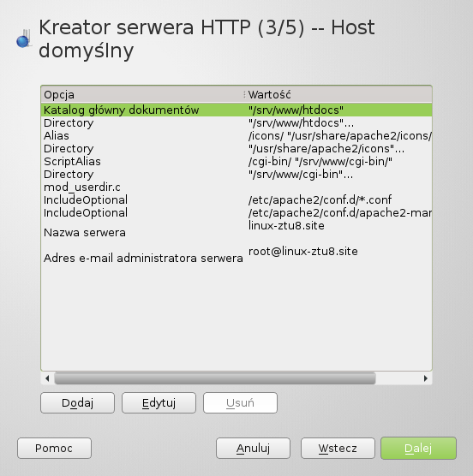The width and height of the screenshot is (473, 476).
Task: Click the right scroll arrow of horizontal scrollbar
Action: 426,378
